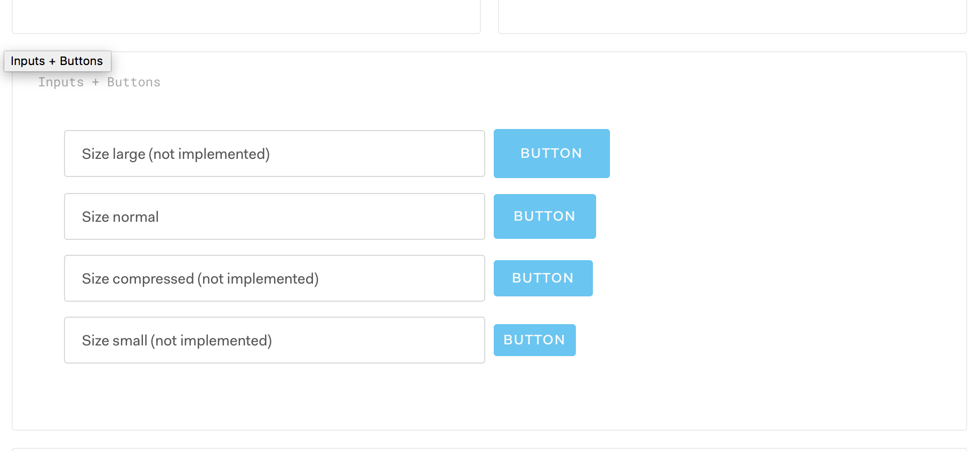This screenshot has height=451, width=980.
Task: Click whitespace between Size normal and compressed rows
Action: 274,248
